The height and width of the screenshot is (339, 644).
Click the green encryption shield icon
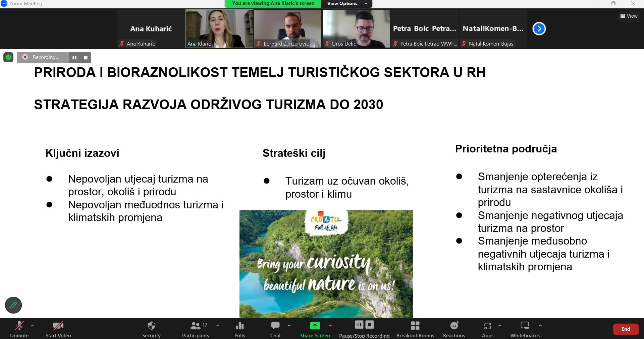pos(8,57)
